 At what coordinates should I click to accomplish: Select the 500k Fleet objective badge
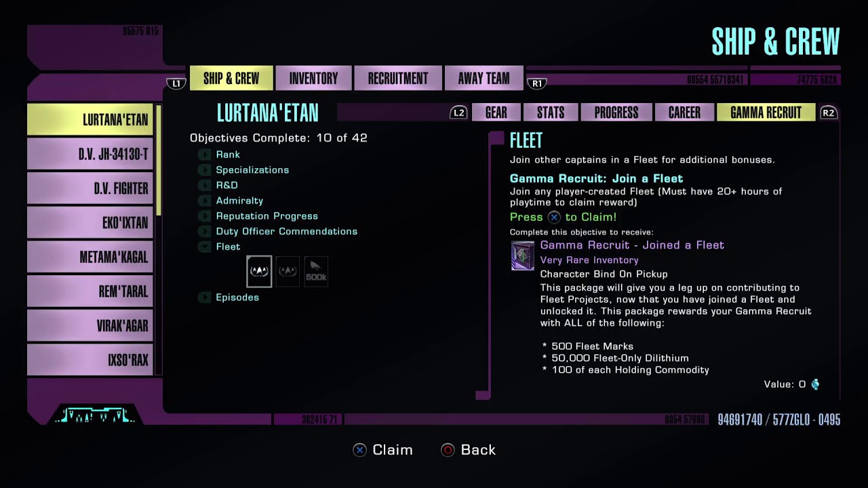(316, 271)
